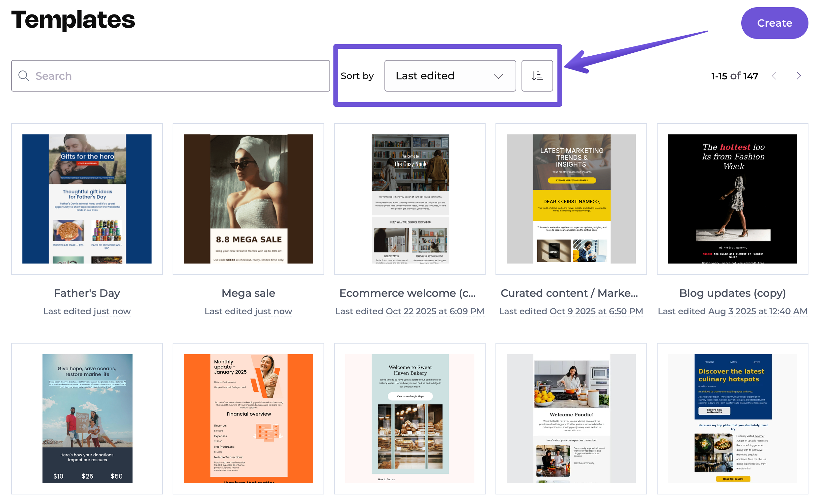
Task: Toggle the sort direction icon
Action: click(537, 76)
